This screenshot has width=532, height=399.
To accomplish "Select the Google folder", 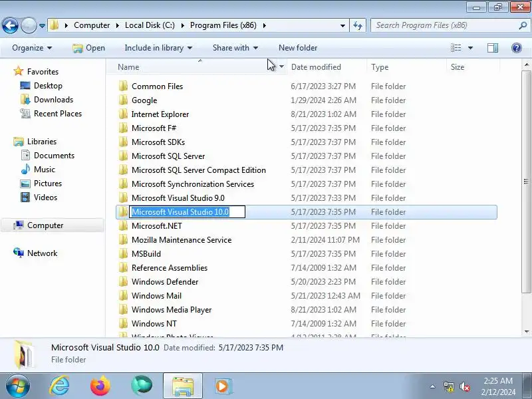I will 144,100.
